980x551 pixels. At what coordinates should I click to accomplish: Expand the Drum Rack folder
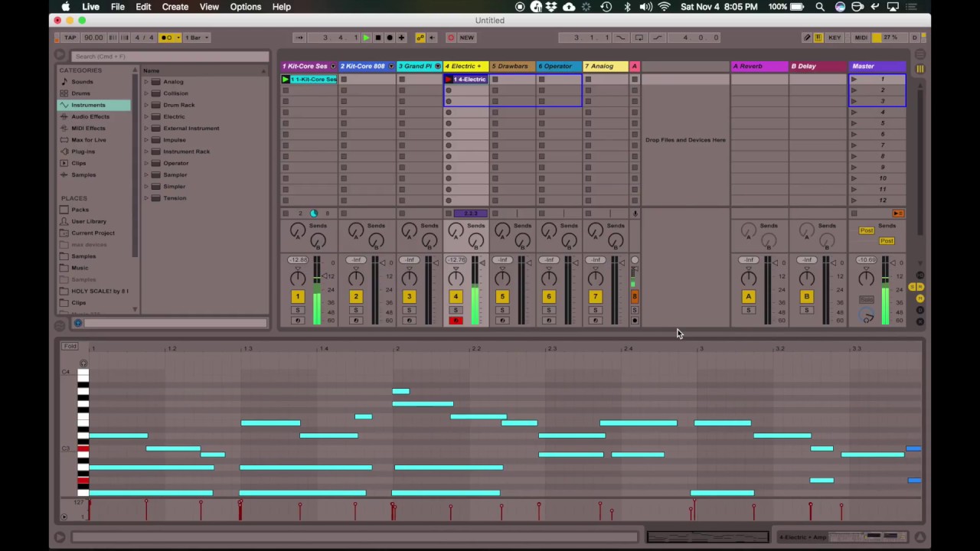click(146, 105)
